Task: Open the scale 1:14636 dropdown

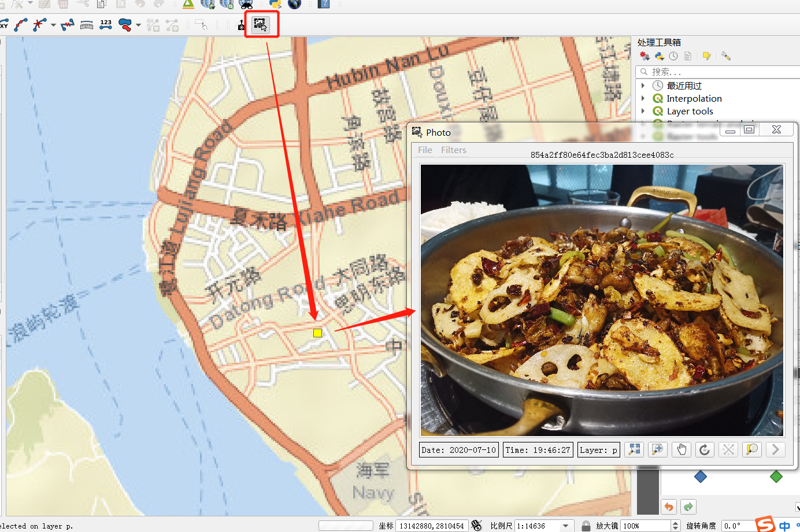Action: click(565, 526)
